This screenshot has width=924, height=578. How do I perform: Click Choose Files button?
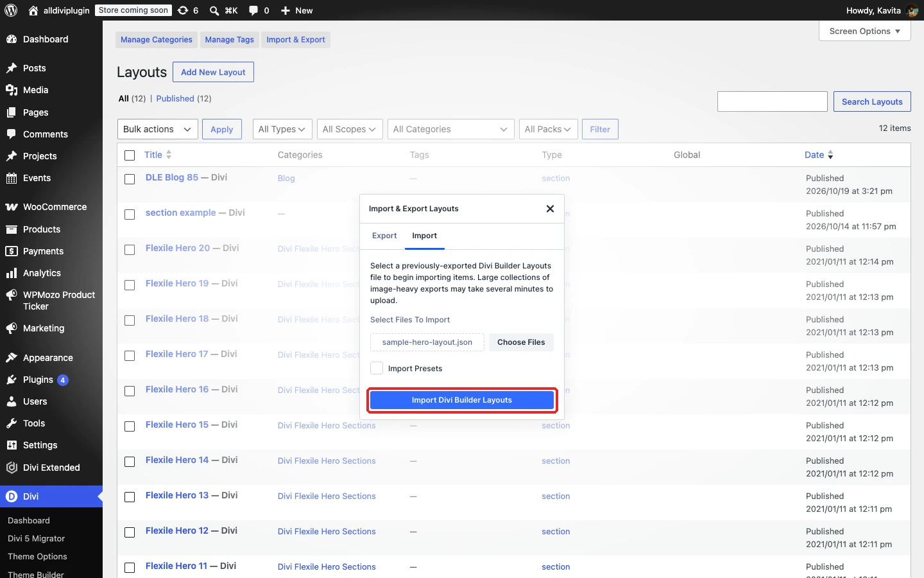pyautogui.click(x=521, y=342)
